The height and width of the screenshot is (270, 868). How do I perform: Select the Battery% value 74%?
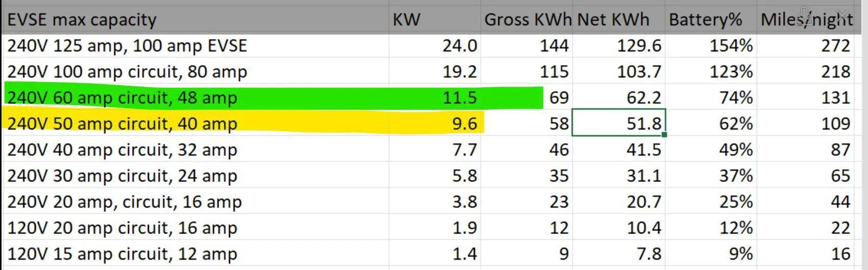pyautogui.click(x=736, y=98)
